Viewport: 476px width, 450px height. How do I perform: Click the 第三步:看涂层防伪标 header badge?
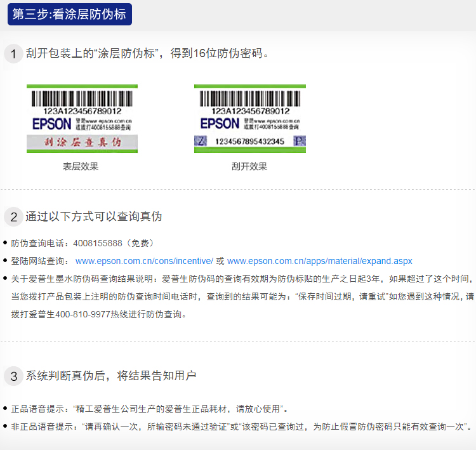click(x=69, y=15)
